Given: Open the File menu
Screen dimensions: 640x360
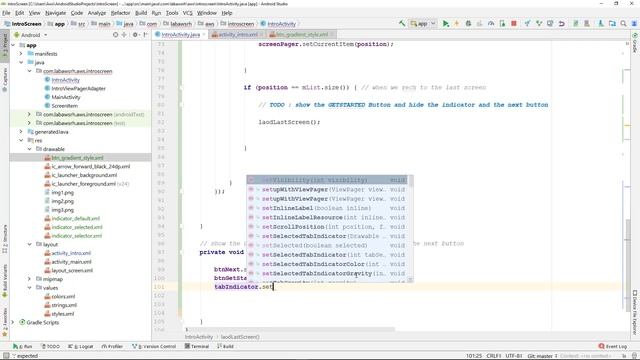Looking at the screenshot, I should pos(6,13).
